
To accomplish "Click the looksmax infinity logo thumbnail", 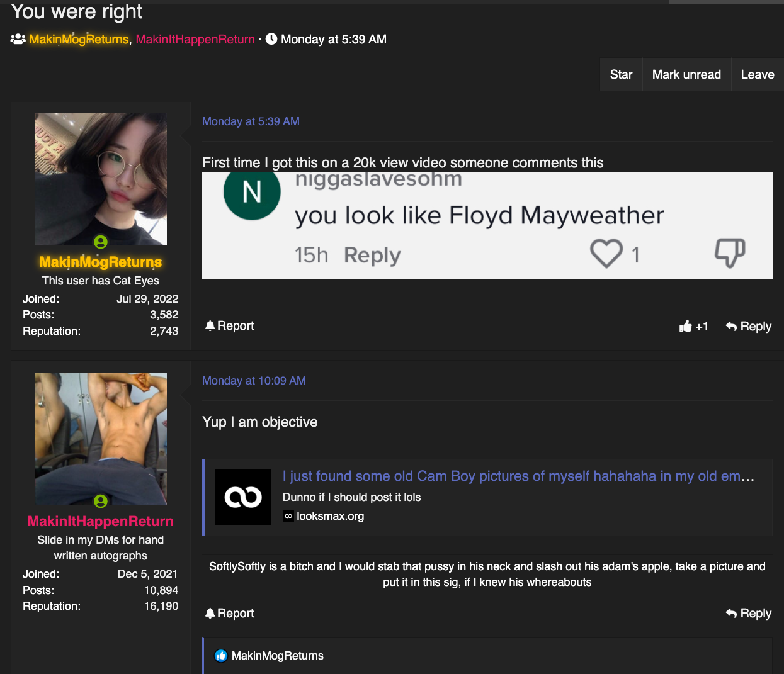I will [x=243, y=497].
